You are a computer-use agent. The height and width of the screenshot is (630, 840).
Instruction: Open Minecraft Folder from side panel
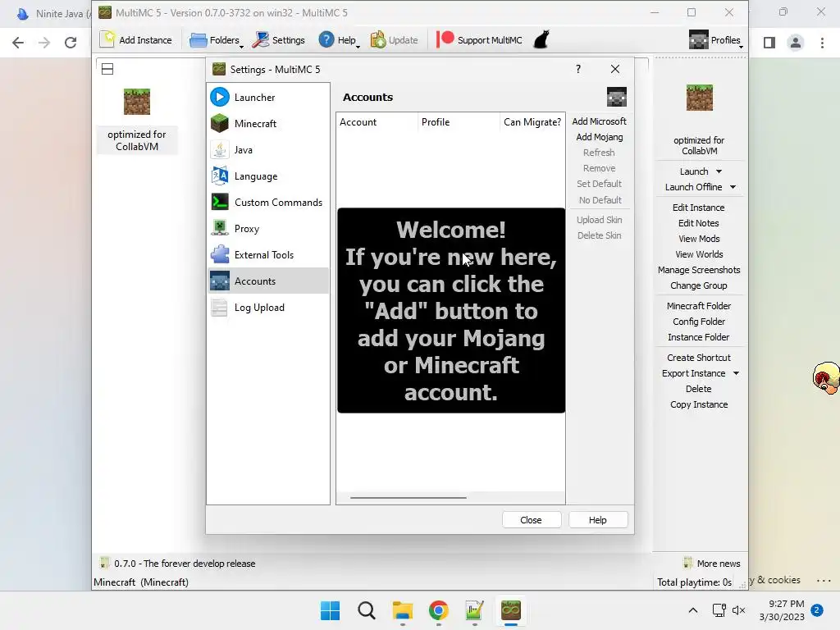pyautogui.click(x=699, y=306)
